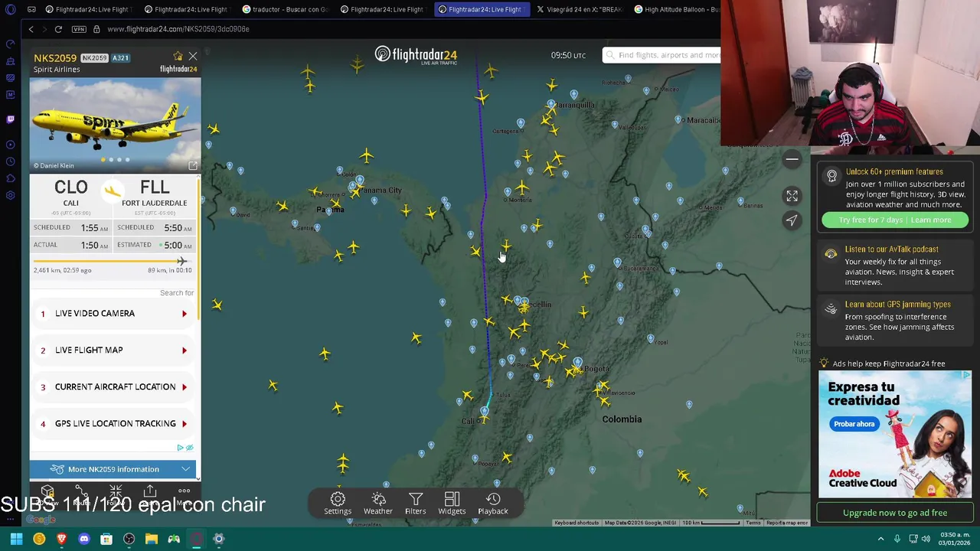The image size is (980, 551).
Task: Click the Spirit aircraft photo
Action: click(x=115, y=125)
